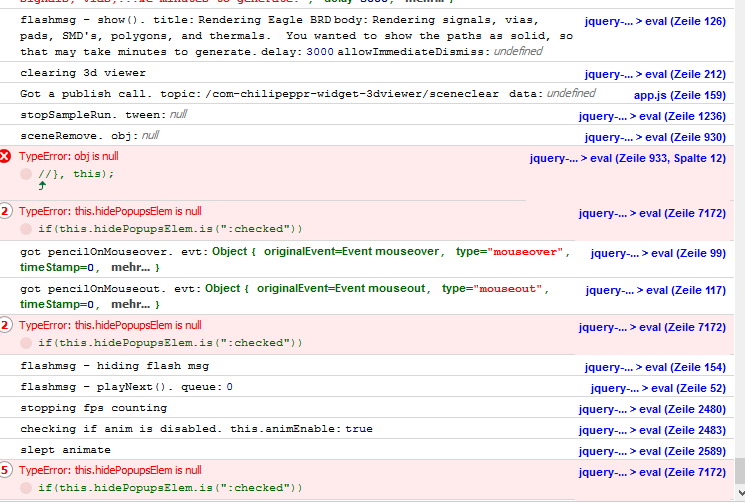The height and width of the screenshot is (504, 745).
Task: Jump to eval (Zeile 933, Spalte 12)
Action: 627,158
